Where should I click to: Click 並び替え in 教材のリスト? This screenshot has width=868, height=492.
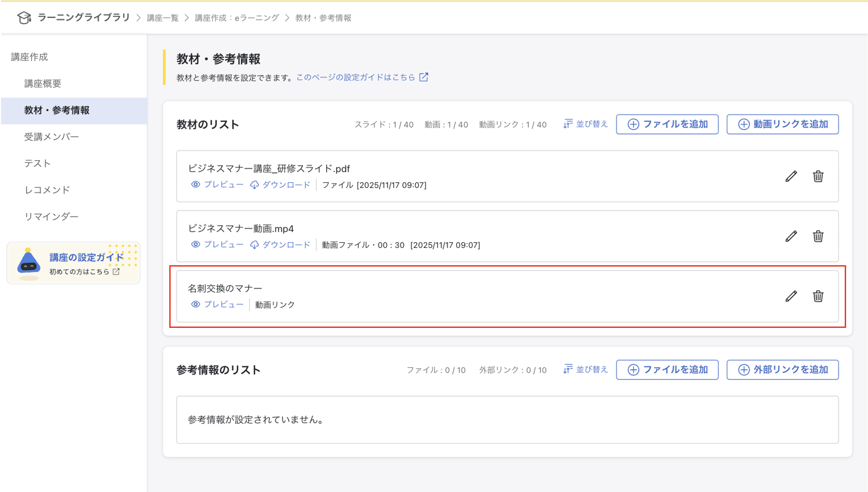pyautogui.click(x=585, y=124)
